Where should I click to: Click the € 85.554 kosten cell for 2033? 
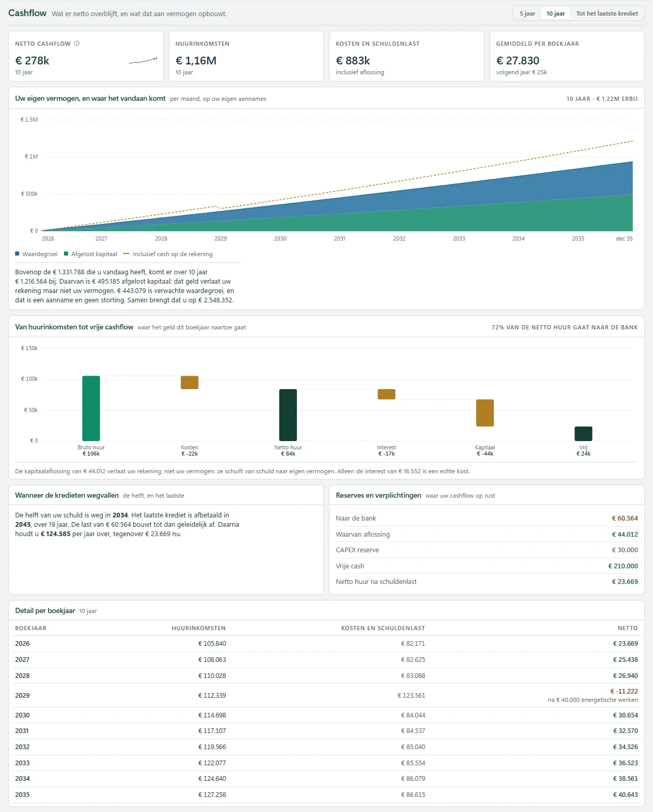point(413,763)
